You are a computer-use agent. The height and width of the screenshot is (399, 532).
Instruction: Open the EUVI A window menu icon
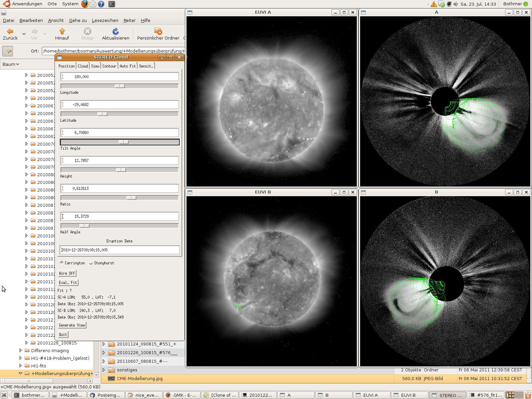click(190, 12)
